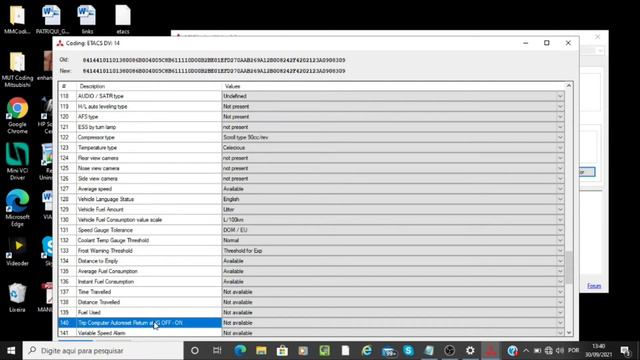The width and height of the screenshot is (640, 360).
Task: Open the PATRIQUI_G Word document icon
Action: point(52,19)
